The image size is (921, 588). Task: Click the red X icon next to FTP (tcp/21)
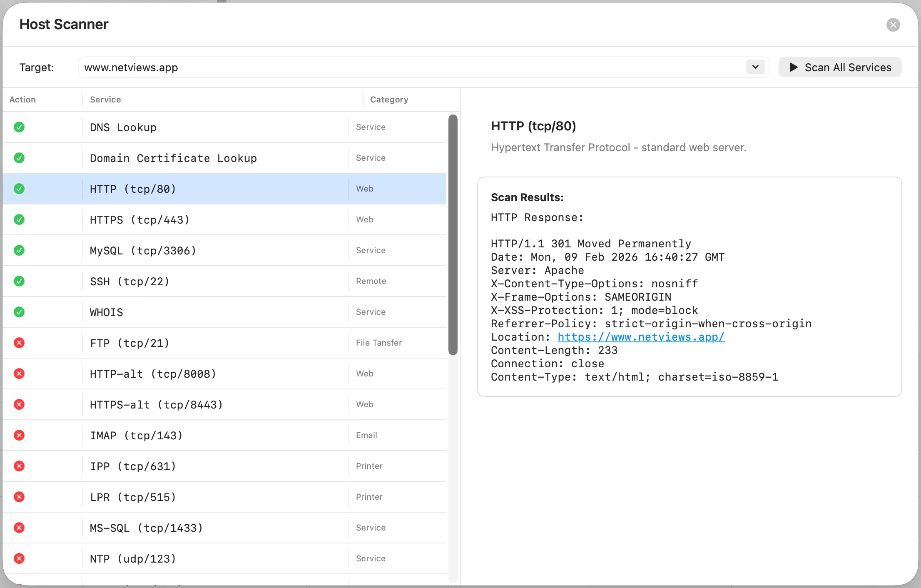19,343
